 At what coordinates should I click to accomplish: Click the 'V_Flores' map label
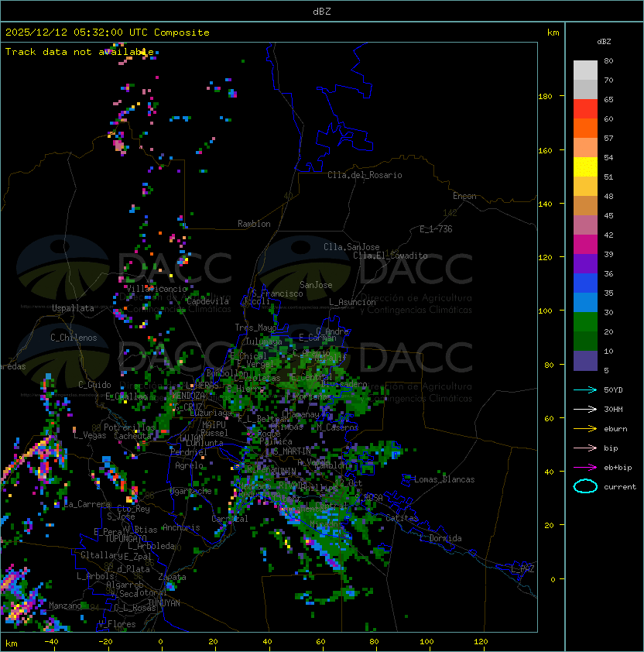(x=117, y=624)
